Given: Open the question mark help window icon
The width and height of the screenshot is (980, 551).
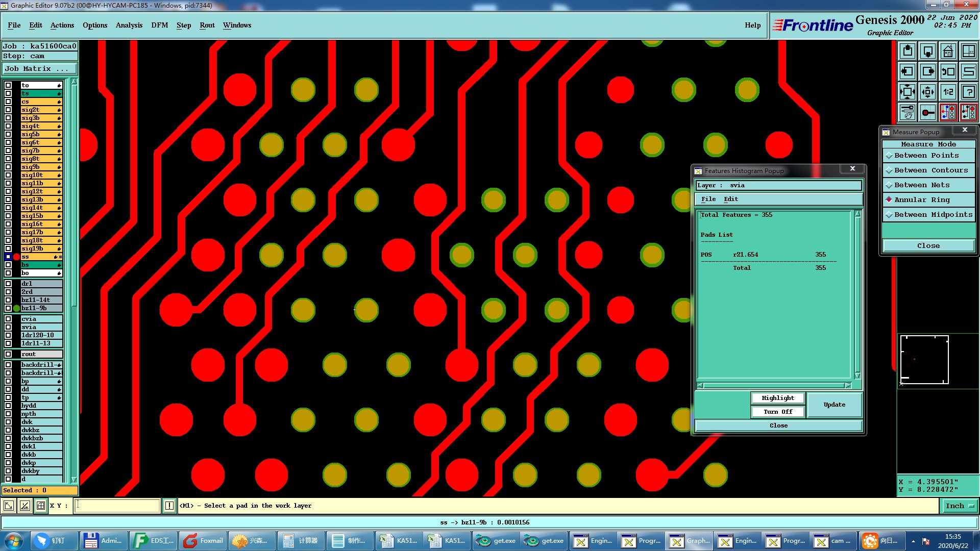Looking at the screenshot, I should [968, 92].
